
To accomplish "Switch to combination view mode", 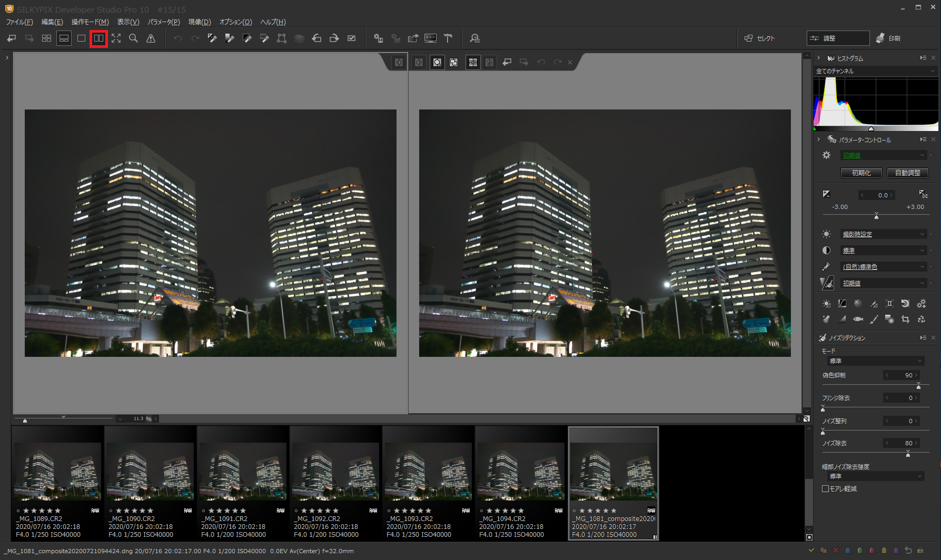I will coord(64,38).
